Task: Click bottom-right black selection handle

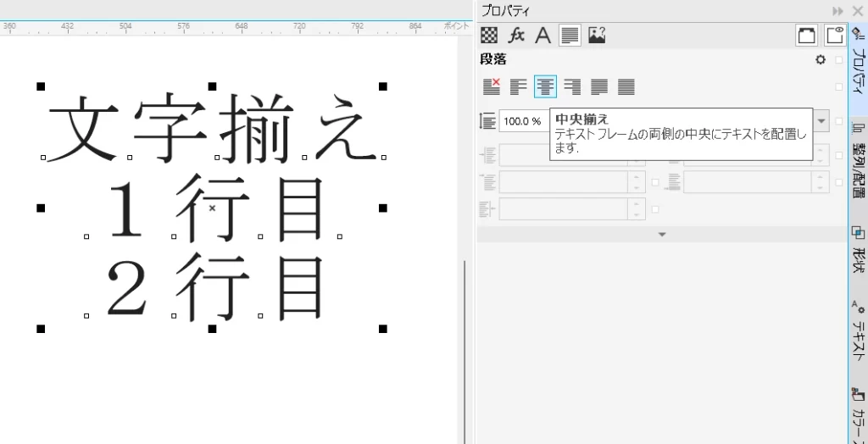Action: coord(382,329)
